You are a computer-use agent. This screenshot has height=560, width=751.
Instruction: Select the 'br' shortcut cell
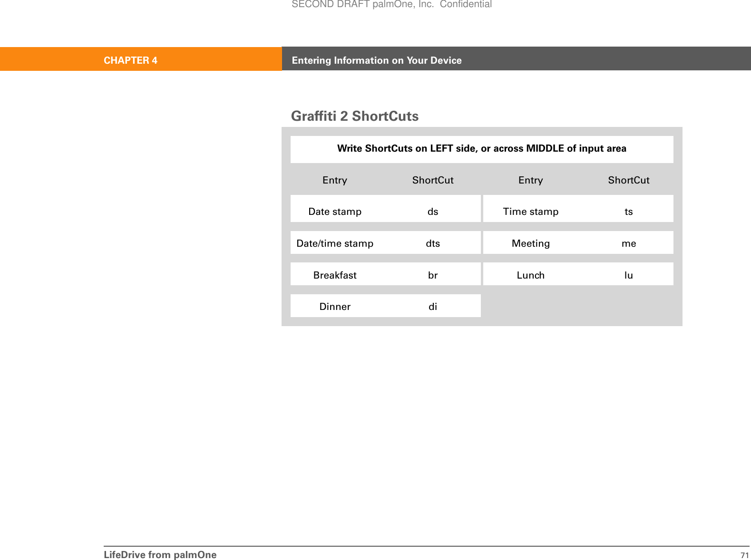pyautogui.click(x=433, y=275)
